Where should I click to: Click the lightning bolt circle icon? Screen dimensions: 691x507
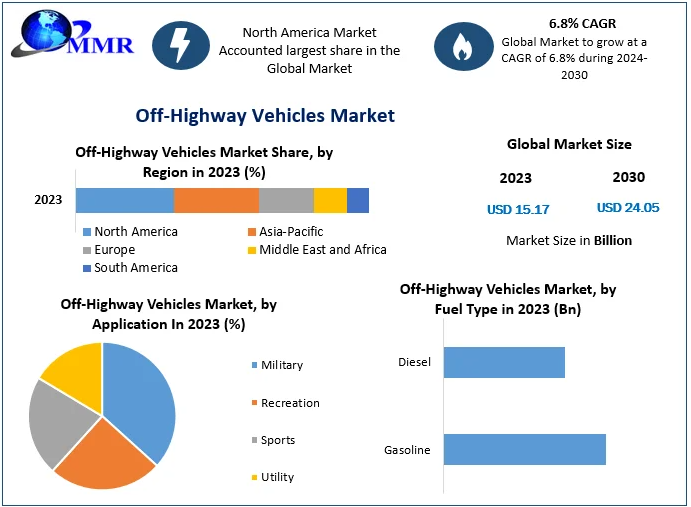coord(181,45)
